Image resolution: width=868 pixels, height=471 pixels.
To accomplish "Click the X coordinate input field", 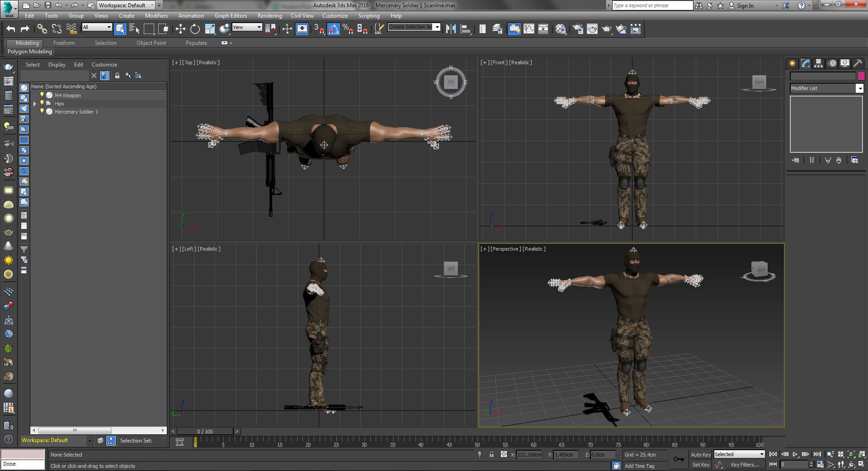I will pos(529,454).
